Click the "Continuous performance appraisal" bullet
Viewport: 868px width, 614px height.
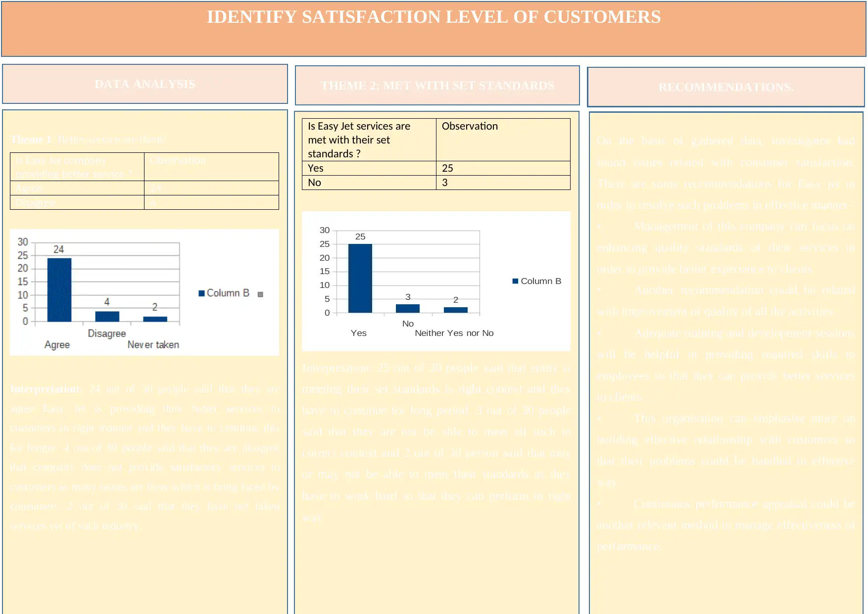pyautogui.click(x=726, y=525)
